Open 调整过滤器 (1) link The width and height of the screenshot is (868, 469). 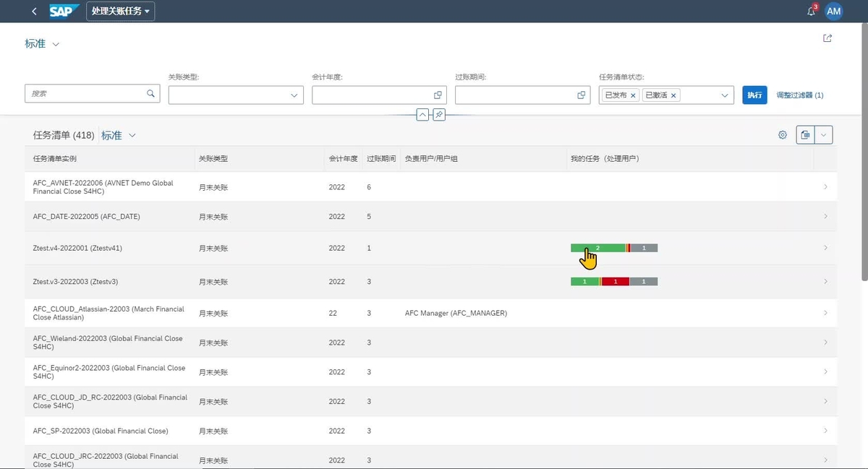800,95
